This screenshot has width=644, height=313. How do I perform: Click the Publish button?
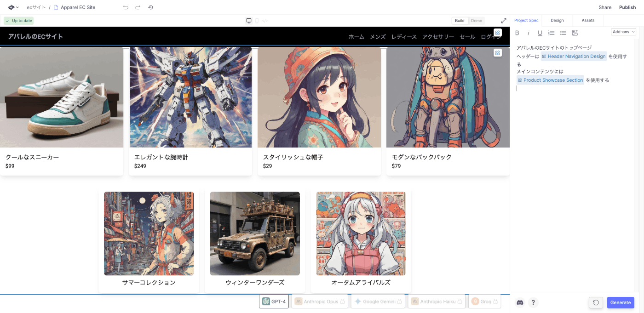click(627, 7)
